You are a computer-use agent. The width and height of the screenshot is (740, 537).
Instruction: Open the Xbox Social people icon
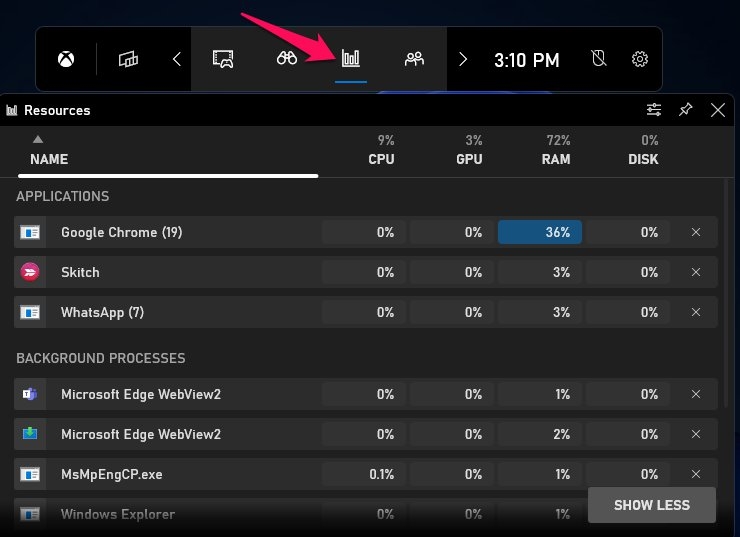(x=414, y=59)
